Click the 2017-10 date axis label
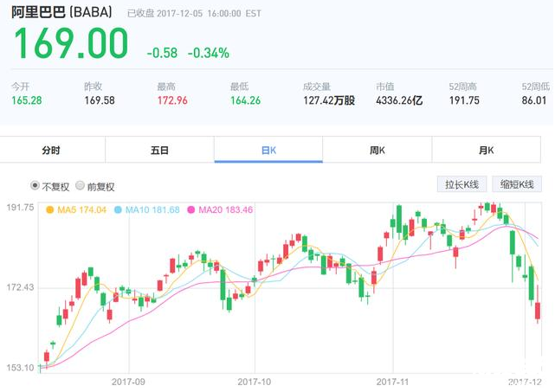 point(255,381)
